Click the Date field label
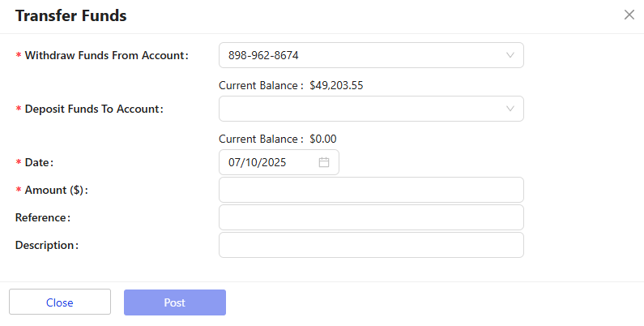 pyautogui.click(x=39, y=162)
